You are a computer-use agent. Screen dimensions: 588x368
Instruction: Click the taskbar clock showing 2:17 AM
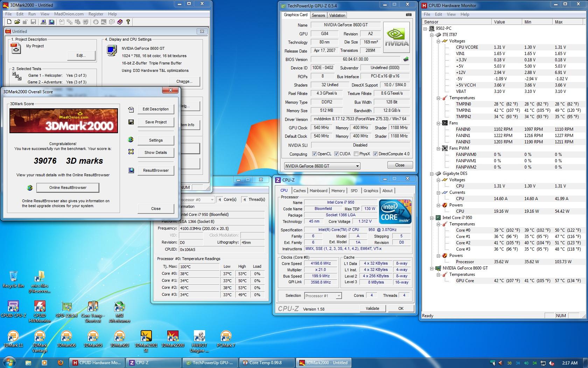570,363
